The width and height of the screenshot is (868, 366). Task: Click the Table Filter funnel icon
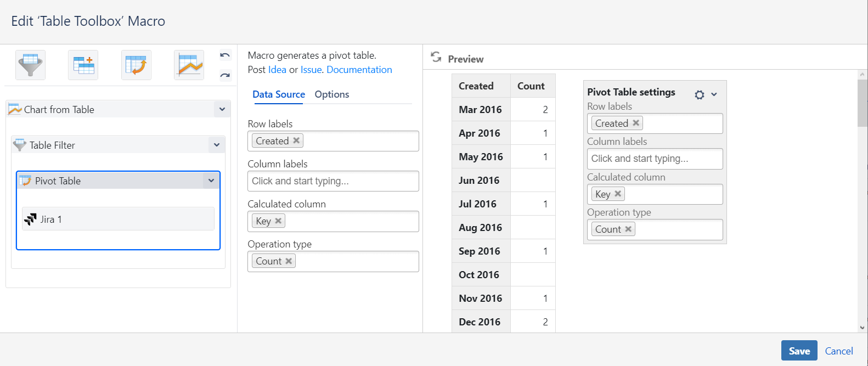(x=31, y=65)
